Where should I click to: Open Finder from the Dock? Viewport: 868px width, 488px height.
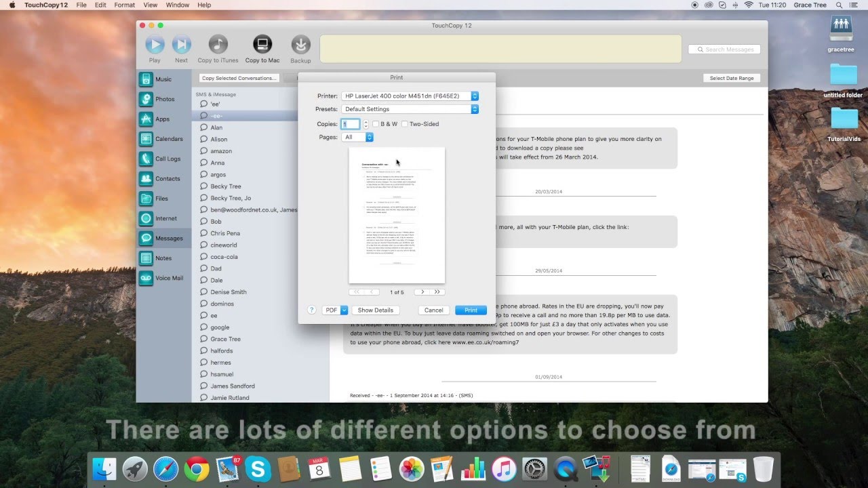104,469
